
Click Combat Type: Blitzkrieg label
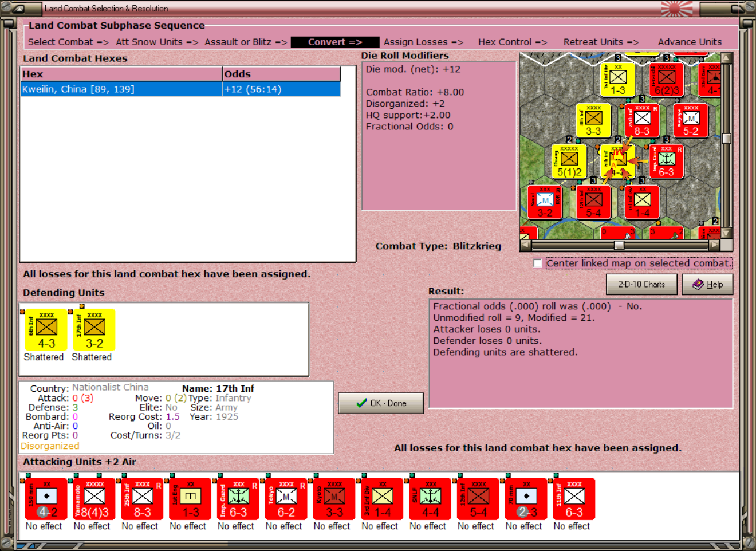(438, 246)
